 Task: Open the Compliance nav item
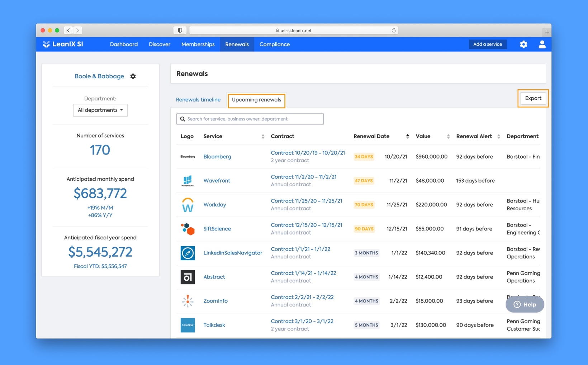click(x=275, y=44)
